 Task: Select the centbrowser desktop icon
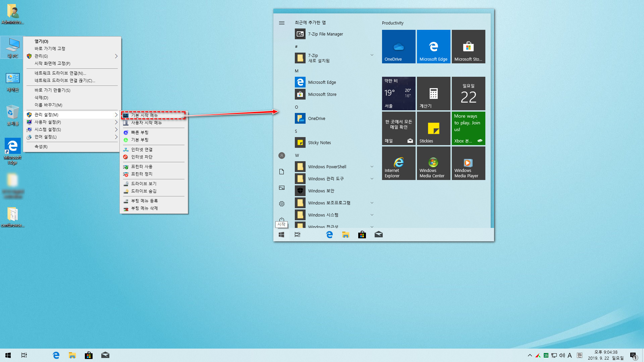[x=13, y=217]
